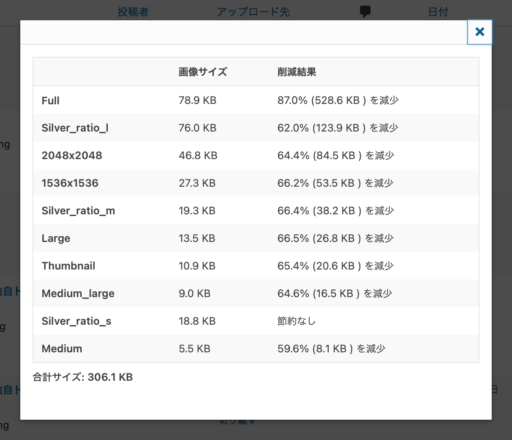
Task: Click the 65.4% (20.6 KB) reduction result
Action: point(335,266)
